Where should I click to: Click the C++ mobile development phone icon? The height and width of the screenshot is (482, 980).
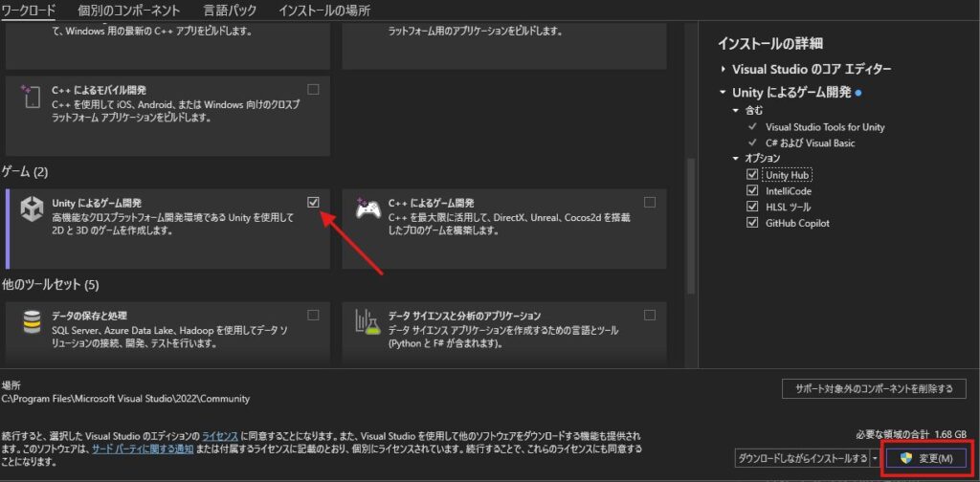click(x=31, y=99)
